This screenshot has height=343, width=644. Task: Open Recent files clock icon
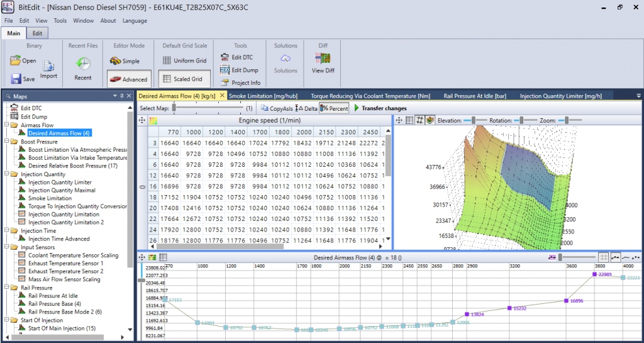[x=83, y=64]
